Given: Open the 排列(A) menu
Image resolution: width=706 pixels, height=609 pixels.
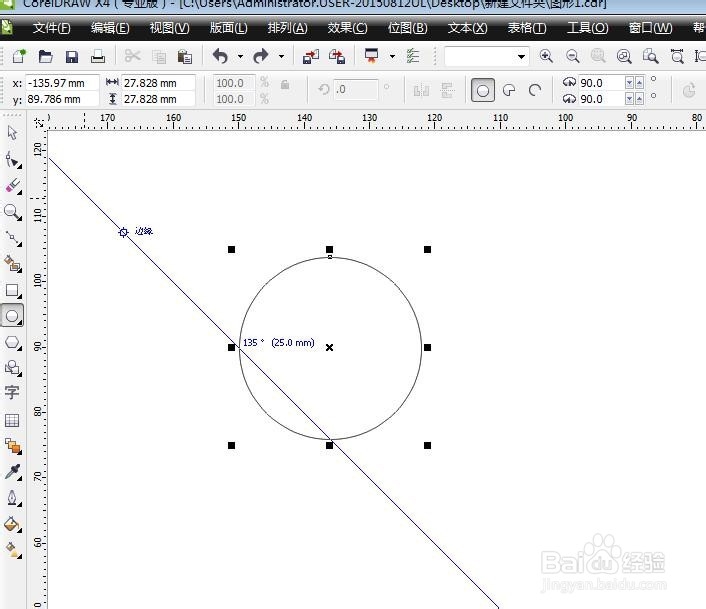Looking at the screenshot, I should (287, 28).
